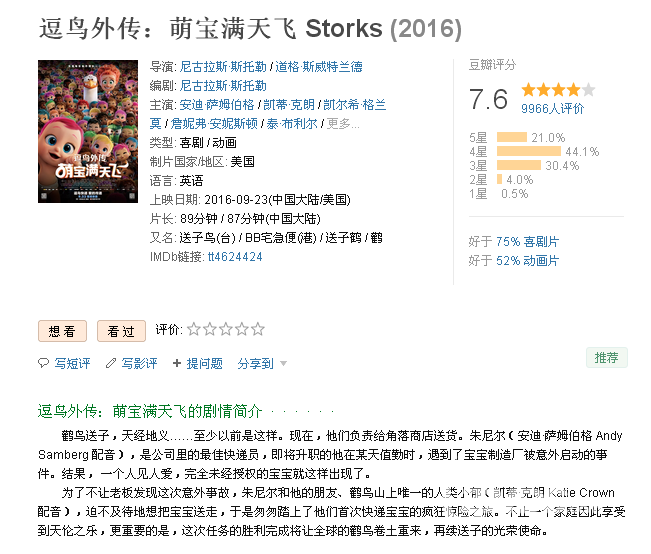Viewport: 651px width, 554px height.
Task: Open the 9966人评价 ratings link
Action: (x=552, y=109)
